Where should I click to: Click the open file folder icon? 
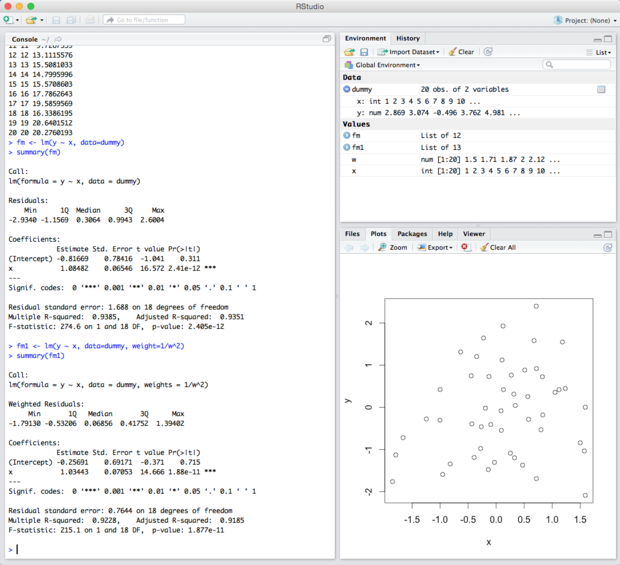30,20
